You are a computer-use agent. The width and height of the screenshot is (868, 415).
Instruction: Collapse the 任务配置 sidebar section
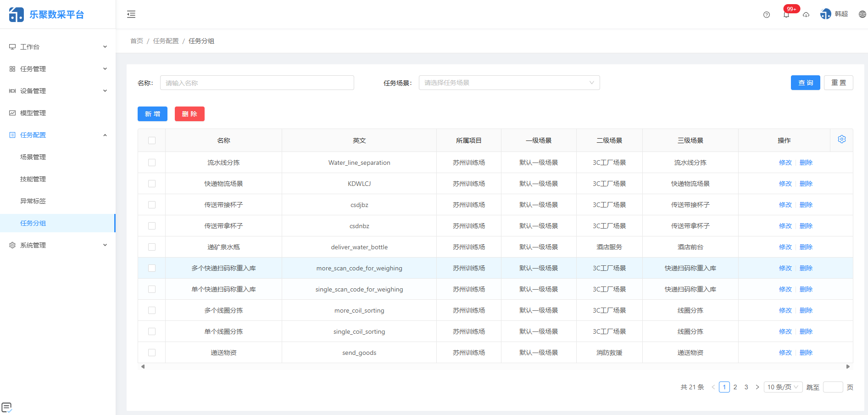[57, 135]
